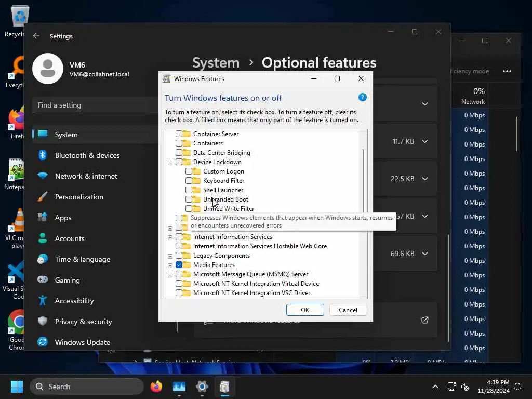Image resolution: width=532 pixels, height=399 pixels.
Task: Select Microsoft NT Kernel Integration Virtual Device
Action: click(256, 283)
